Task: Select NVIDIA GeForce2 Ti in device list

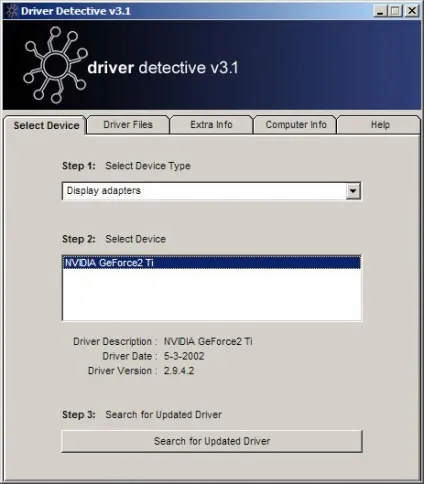Action: coord(212,263)
